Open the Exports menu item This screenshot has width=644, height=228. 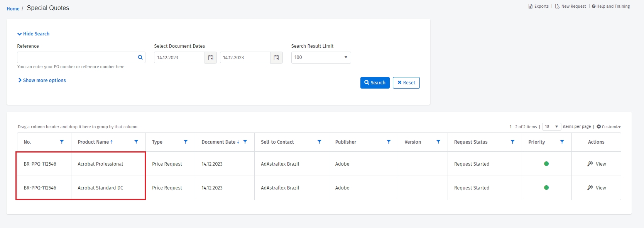(539, 6)
